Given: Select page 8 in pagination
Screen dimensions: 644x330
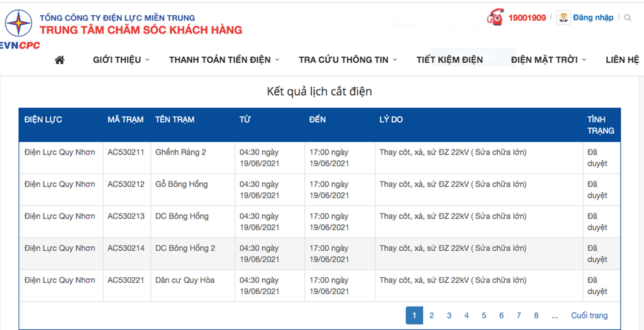Looking at the screenshot, I should click(x=536, y=315).
